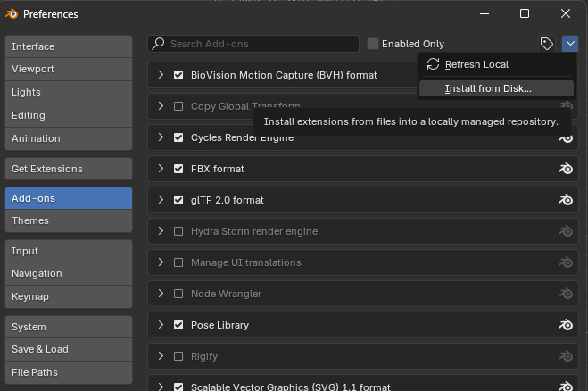Viewport: 588px width, 391px height.
Task: Expand Node Wrangler add-on details
Action: [161, 294]
